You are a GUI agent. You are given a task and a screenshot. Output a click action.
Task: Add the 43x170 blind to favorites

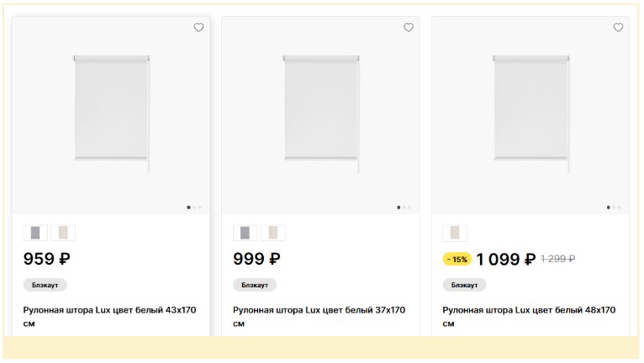(198, 28)
